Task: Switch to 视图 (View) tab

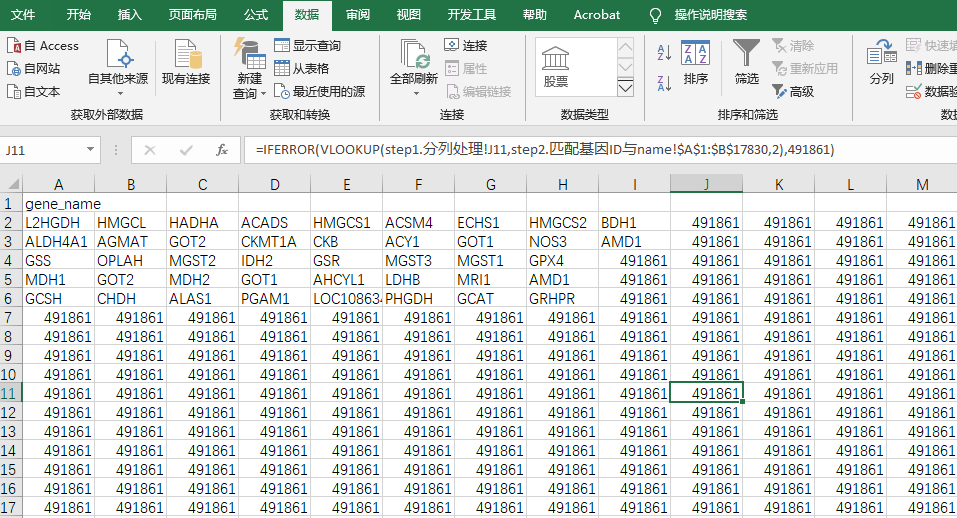Action: click(408, 15)
